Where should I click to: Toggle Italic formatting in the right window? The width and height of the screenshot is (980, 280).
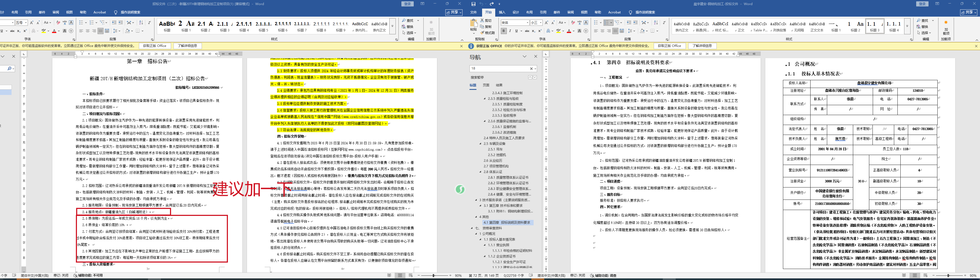(510, 31)
